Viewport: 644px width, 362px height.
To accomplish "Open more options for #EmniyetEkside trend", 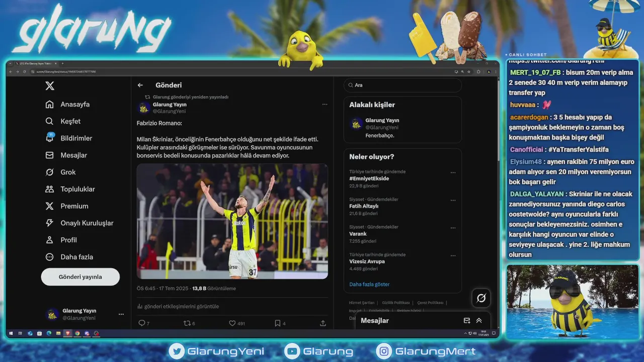I will (453, 172).
